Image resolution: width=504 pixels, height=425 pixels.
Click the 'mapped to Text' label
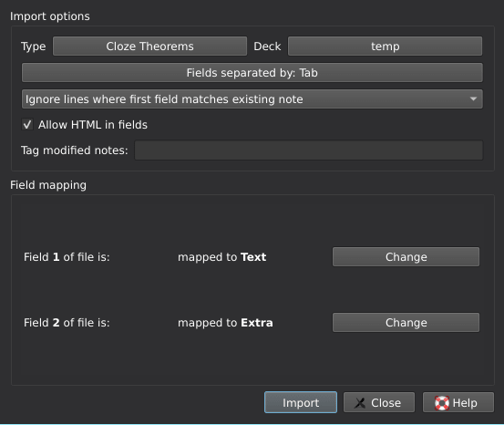(x=222, y=257)
